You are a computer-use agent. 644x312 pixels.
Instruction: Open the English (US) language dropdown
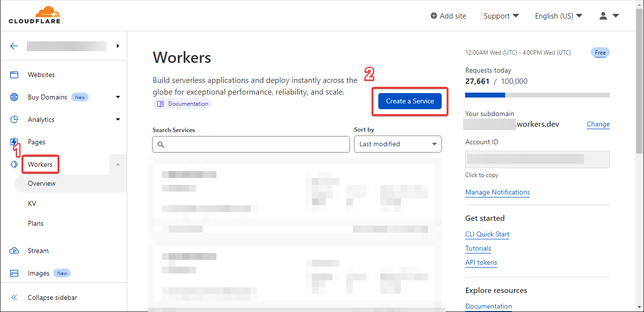coord(559,16)
